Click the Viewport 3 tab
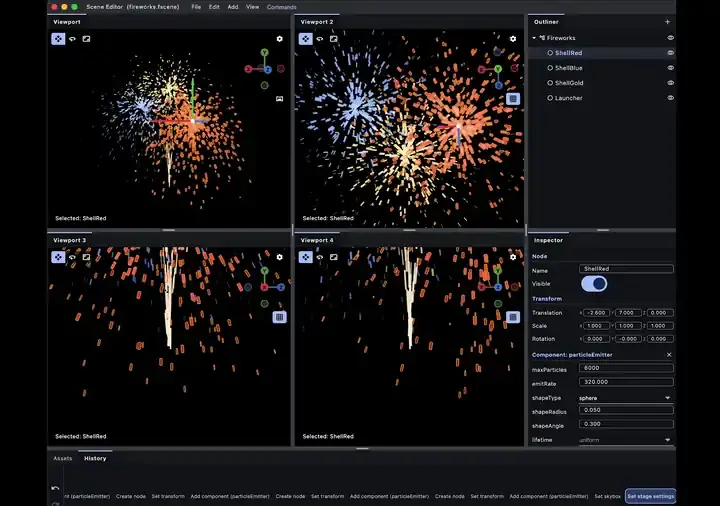Image resolution: width=720 pixels, height=506 pixels. click(69, 240)
